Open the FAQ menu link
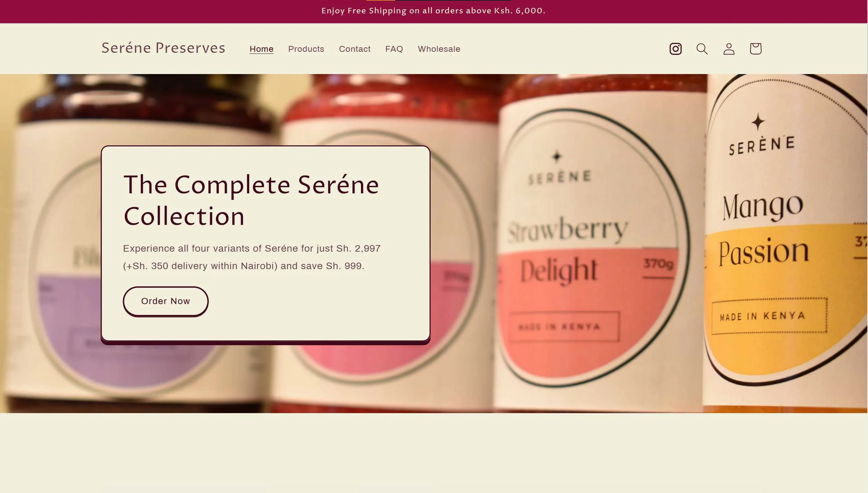 (394, 49)
